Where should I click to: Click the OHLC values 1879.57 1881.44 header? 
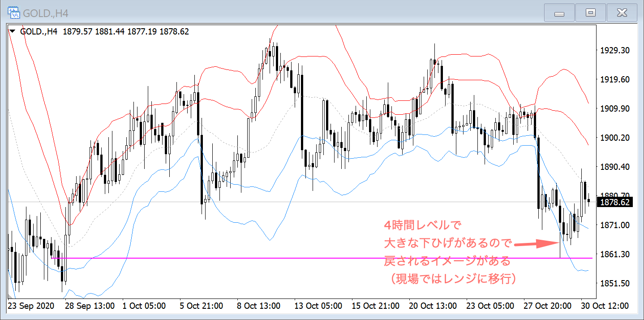click(94, 31)
